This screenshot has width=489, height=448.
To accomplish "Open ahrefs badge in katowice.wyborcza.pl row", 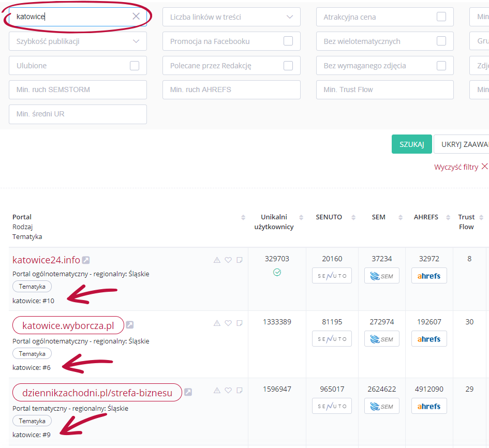I will 429,338.
